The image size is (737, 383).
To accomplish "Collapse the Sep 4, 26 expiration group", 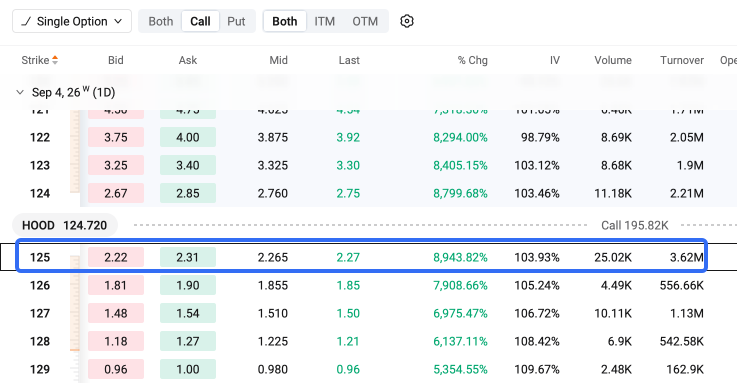I will pyautogui.click(x=20, y=92).
